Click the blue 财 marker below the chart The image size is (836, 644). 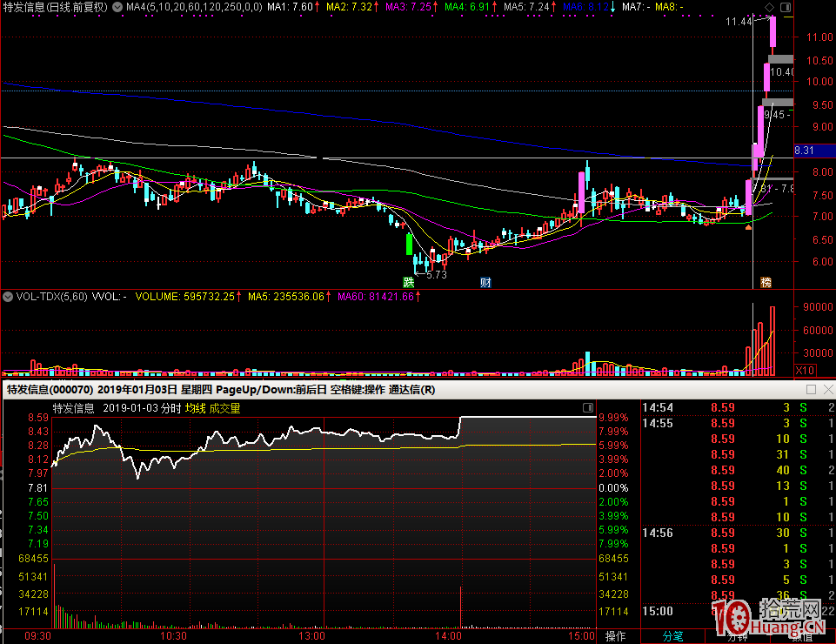coord(485,282)
